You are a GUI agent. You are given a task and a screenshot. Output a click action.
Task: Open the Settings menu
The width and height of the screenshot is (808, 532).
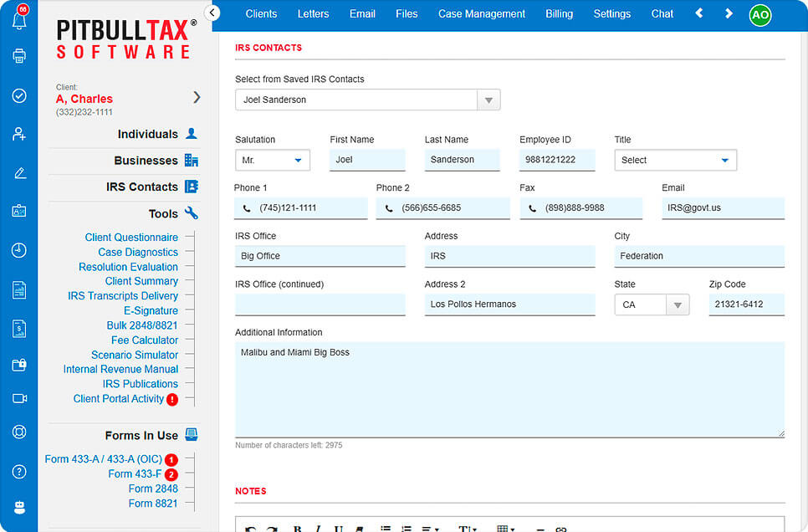pyautogui.click(x=611, y=14)
